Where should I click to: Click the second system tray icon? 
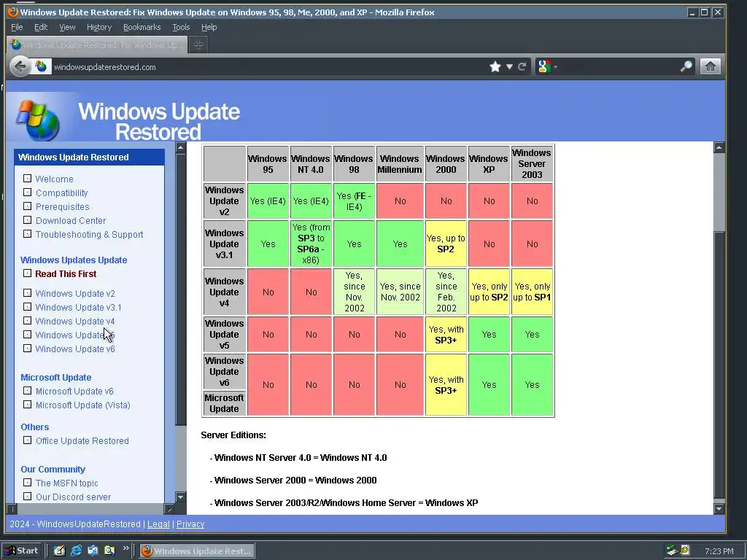(684, 551)
